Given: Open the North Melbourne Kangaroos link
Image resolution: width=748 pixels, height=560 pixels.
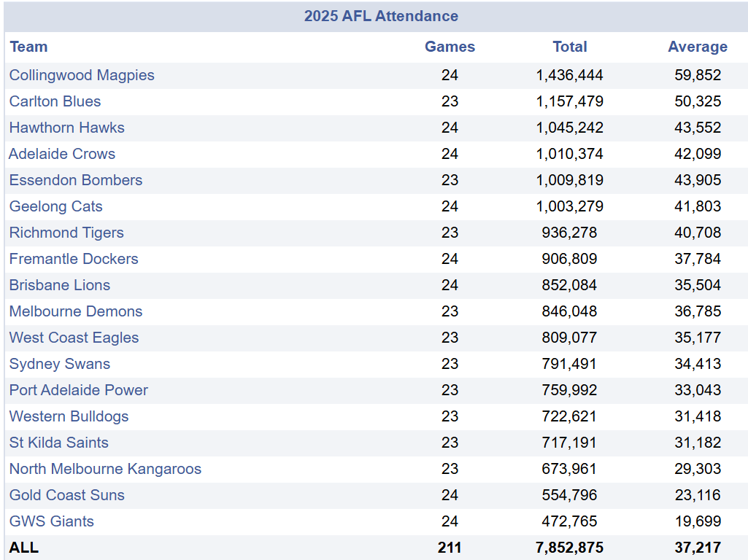Looking at the screenshot, I should pyautogui.click(x=105, y=469).
